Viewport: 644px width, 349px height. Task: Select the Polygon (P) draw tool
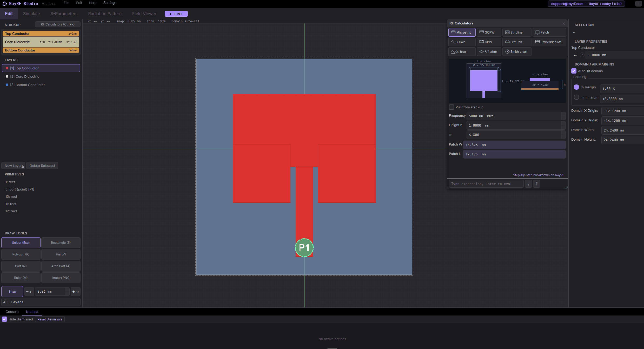(x=21, y=254)
